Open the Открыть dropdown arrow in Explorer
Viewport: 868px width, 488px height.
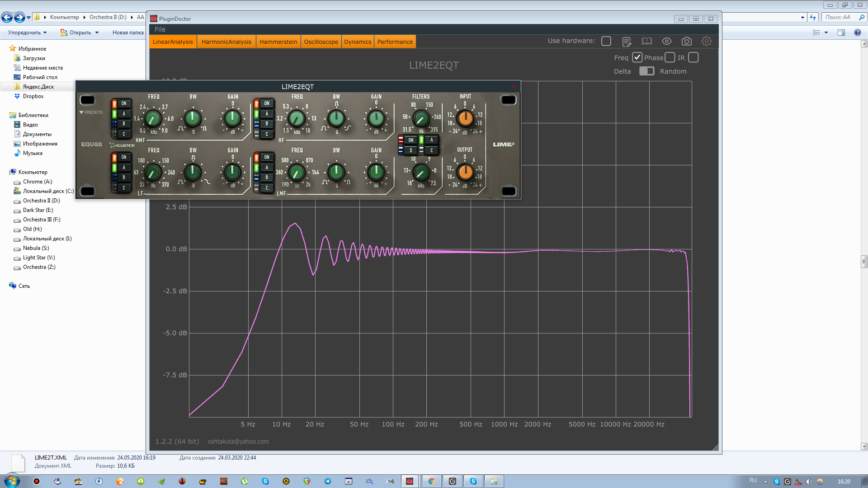[x=97, y=33]
